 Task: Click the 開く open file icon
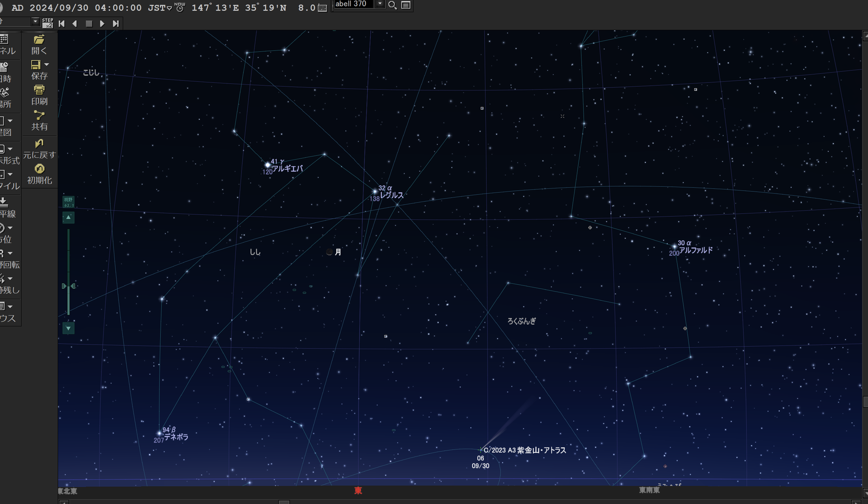pyautogui.click(x=39, y=40)
